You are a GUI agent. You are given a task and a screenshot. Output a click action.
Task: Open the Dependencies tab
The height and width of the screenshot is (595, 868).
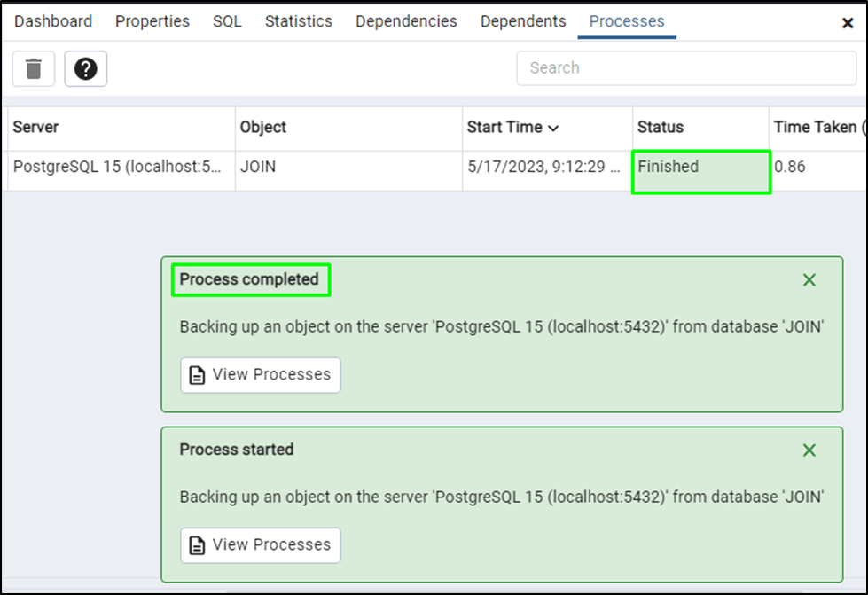coord(406,21)
